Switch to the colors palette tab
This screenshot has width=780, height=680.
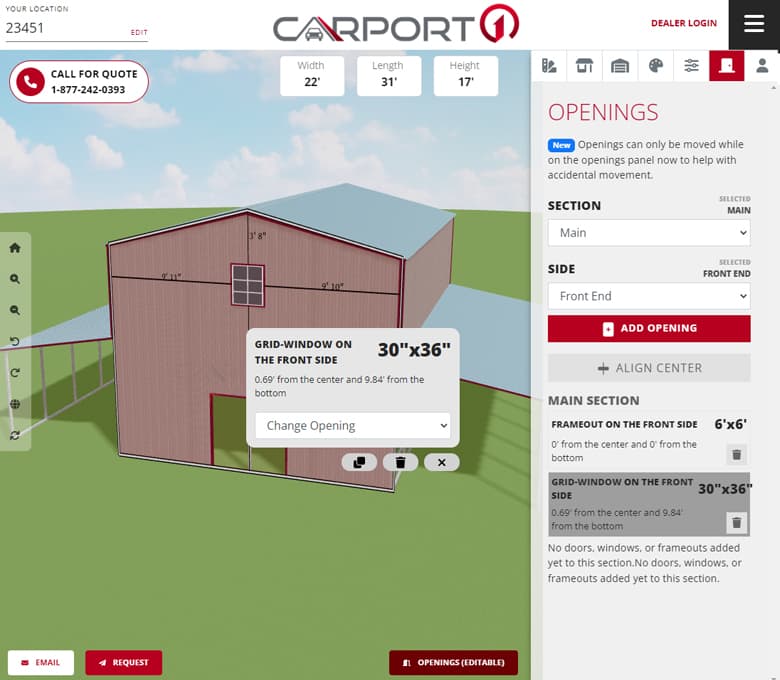coord(655,66)
